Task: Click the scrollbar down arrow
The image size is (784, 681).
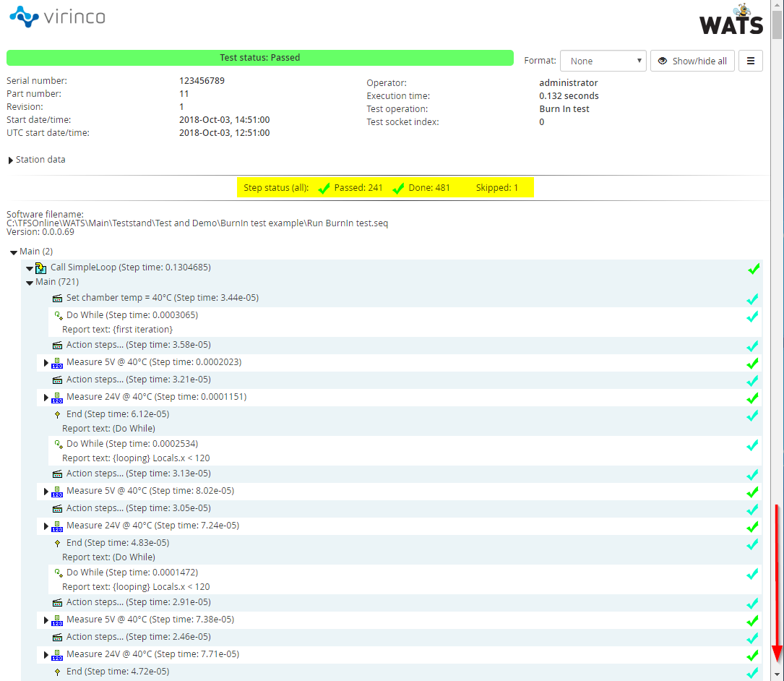Action: pos(777,674)
